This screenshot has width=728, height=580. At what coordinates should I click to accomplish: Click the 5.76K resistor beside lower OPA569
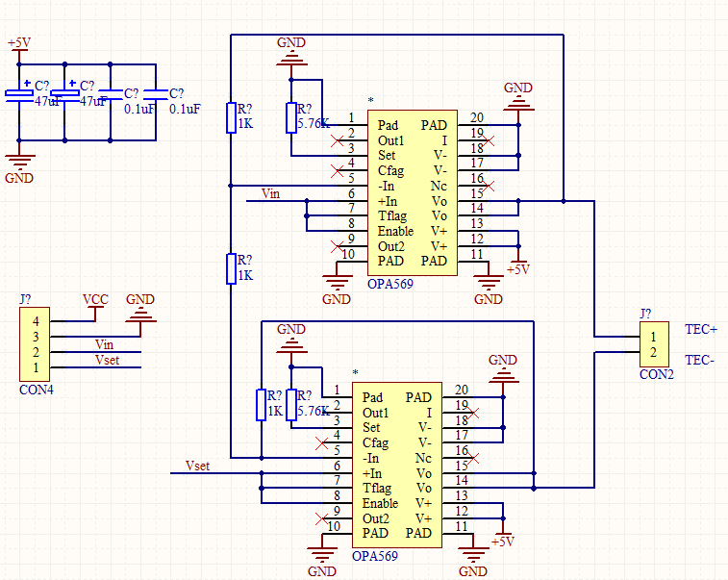point(291,405)
